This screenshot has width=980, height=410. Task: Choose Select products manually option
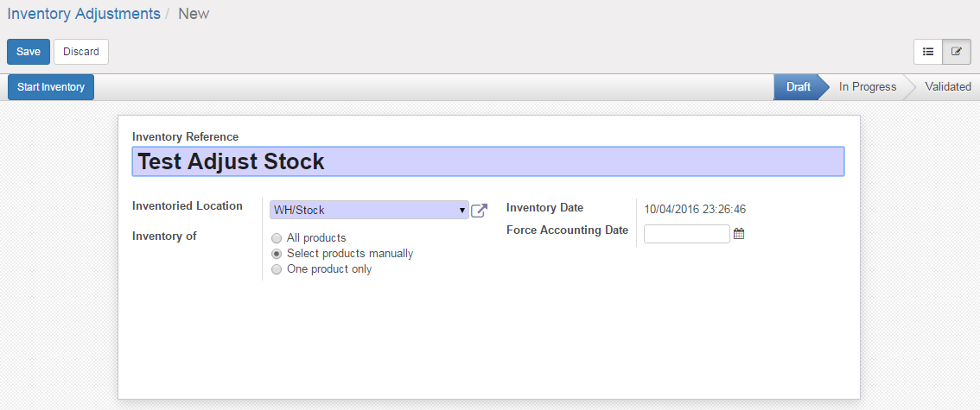pyautogui.click(x=277, y=254)
